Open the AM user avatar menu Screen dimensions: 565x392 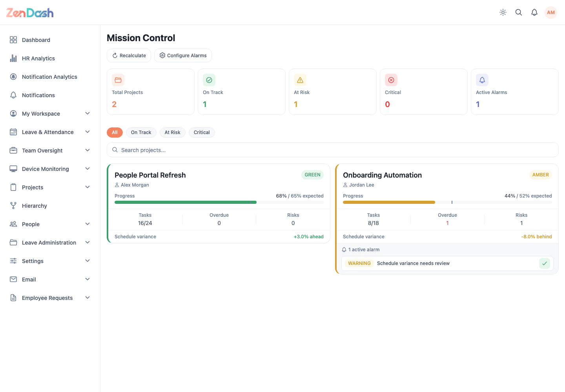(x=551, y=13)
